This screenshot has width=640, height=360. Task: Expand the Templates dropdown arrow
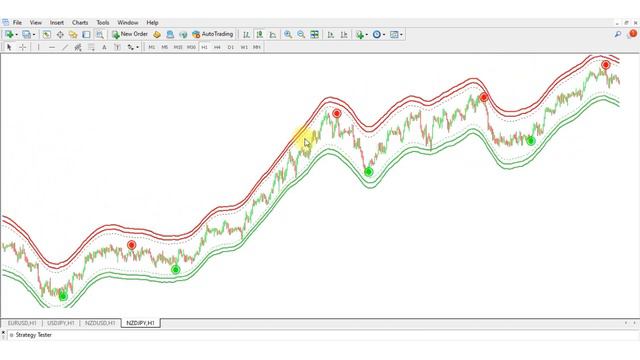401,35
